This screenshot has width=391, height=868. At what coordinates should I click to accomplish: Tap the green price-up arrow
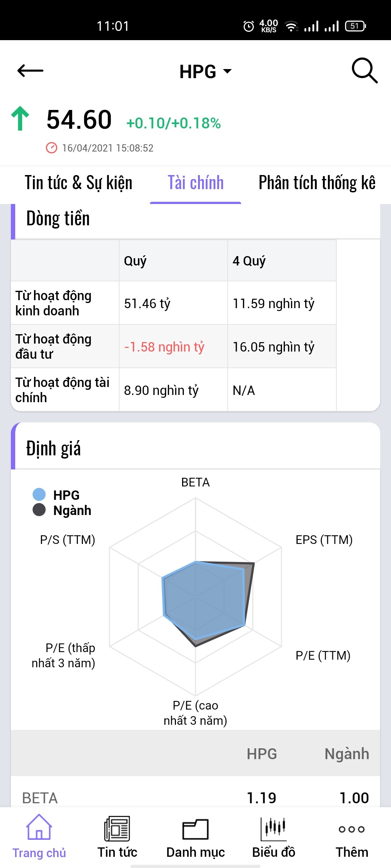point(20,119)
